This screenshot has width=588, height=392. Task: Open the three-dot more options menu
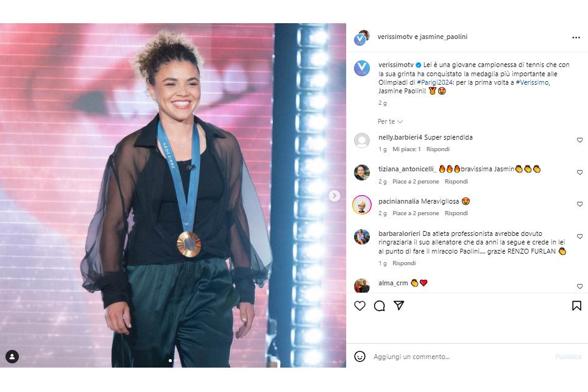(x=576, y=38)
